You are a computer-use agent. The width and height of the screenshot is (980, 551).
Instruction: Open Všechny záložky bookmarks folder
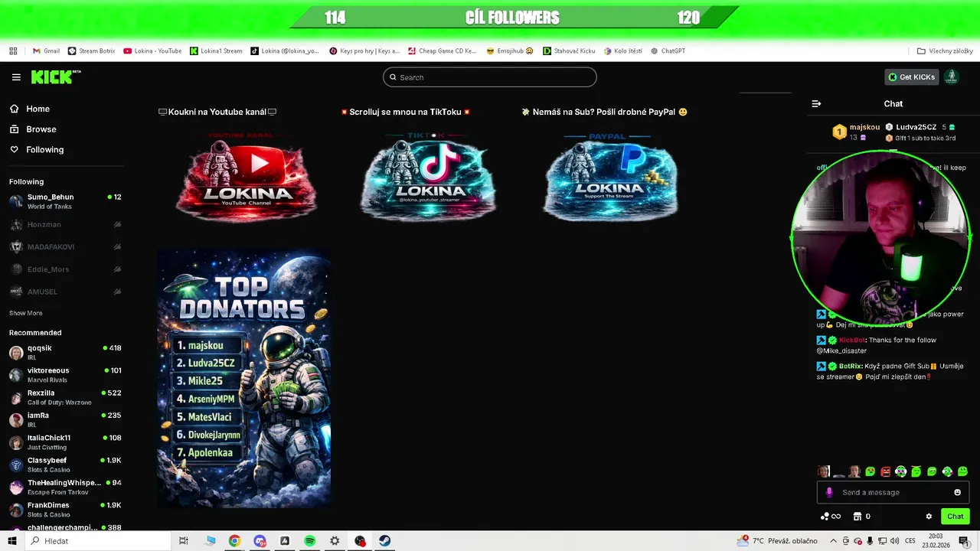click(945, 51)
